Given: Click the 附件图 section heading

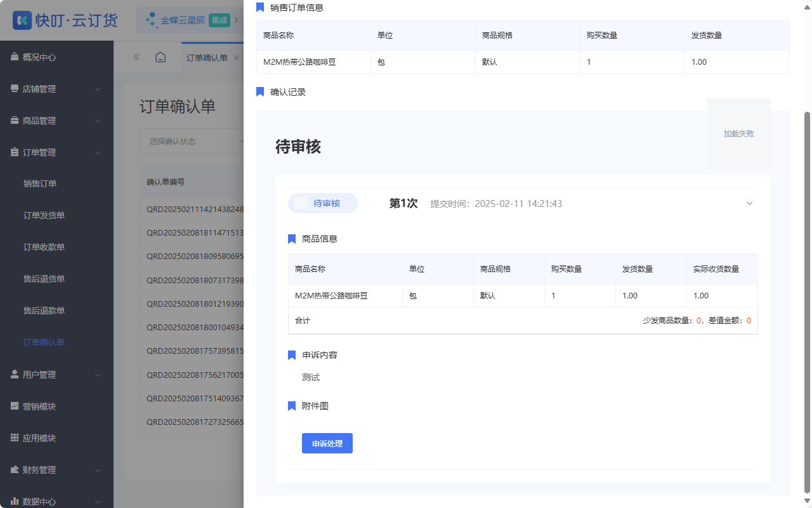Looking at the screenshot, I should pyautogui.click(x=315, y=406).
